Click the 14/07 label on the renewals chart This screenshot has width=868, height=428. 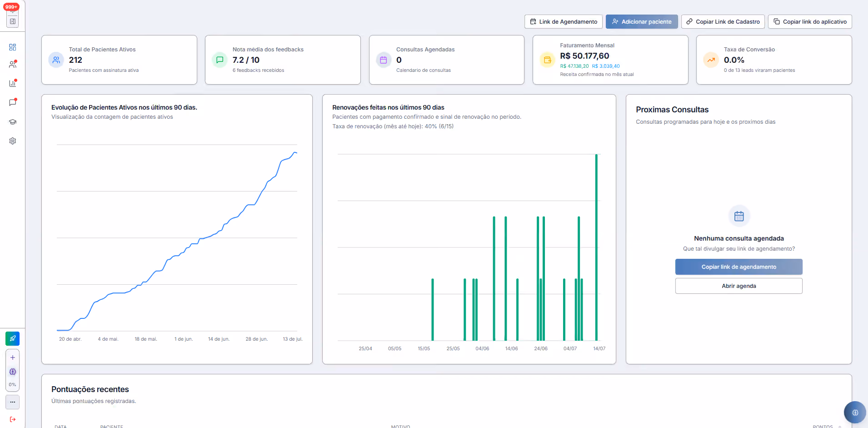[599, 349]
